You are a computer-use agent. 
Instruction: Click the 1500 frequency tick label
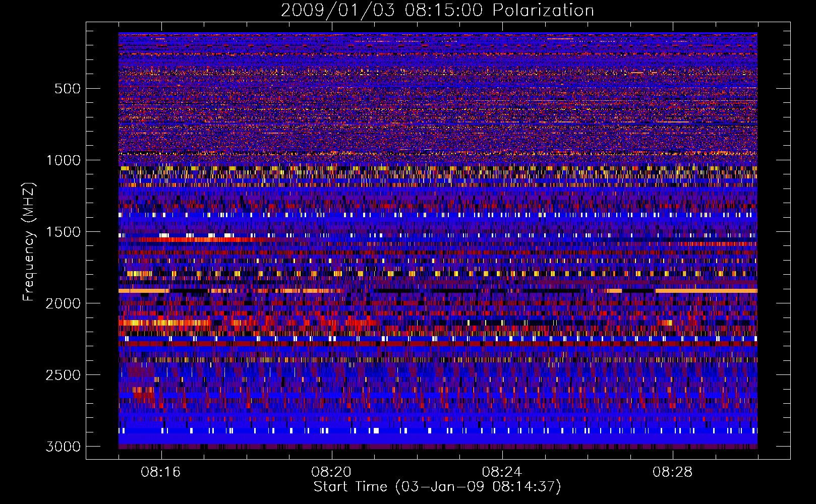tap(63, 232)
